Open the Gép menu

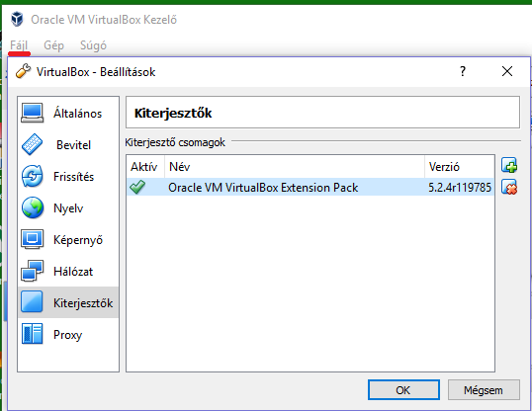click(53, 45)
